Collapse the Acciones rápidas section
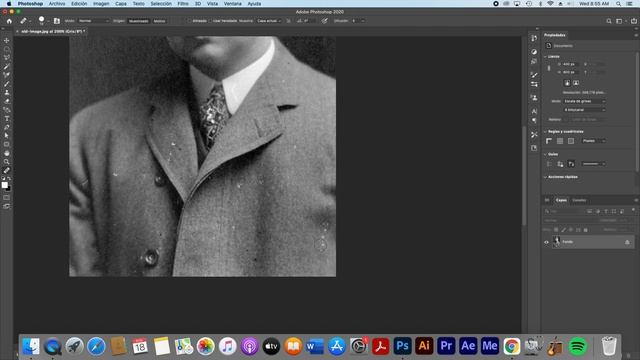The image size is (640, 360). click(546, 177)
